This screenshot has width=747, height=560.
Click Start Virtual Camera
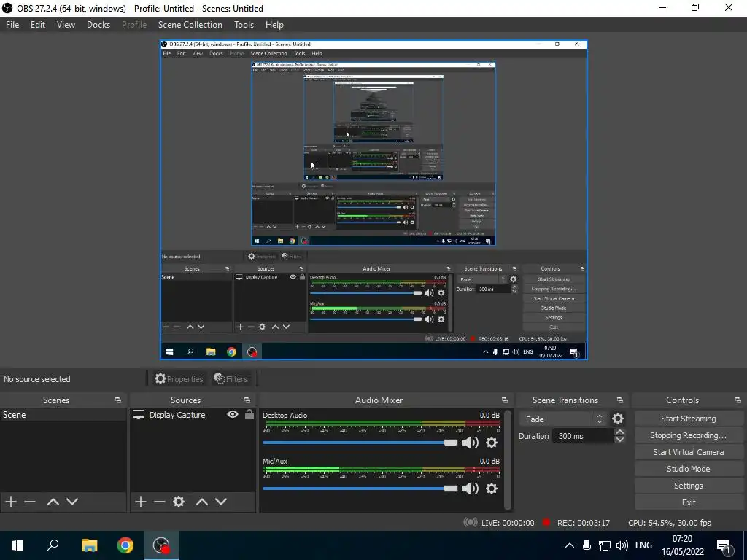click(x=689, y=452)
